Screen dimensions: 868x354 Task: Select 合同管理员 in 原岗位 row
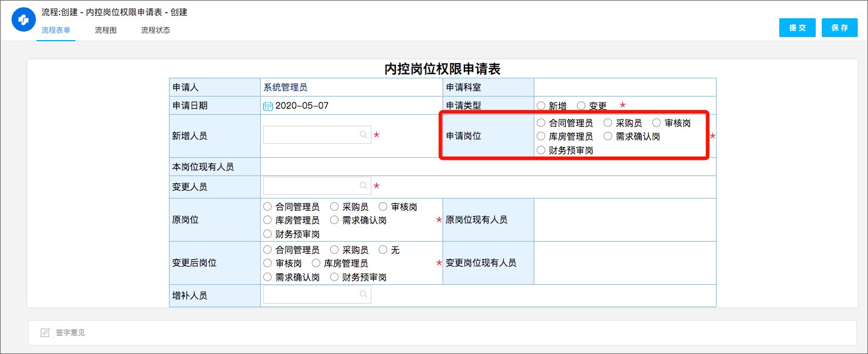[x=267, y=206]
